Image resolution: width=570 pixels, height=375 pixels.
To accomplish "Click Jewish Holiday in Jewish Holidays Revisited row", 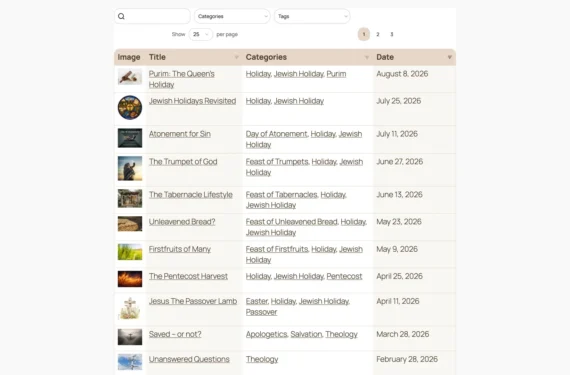I will point(299,101).
